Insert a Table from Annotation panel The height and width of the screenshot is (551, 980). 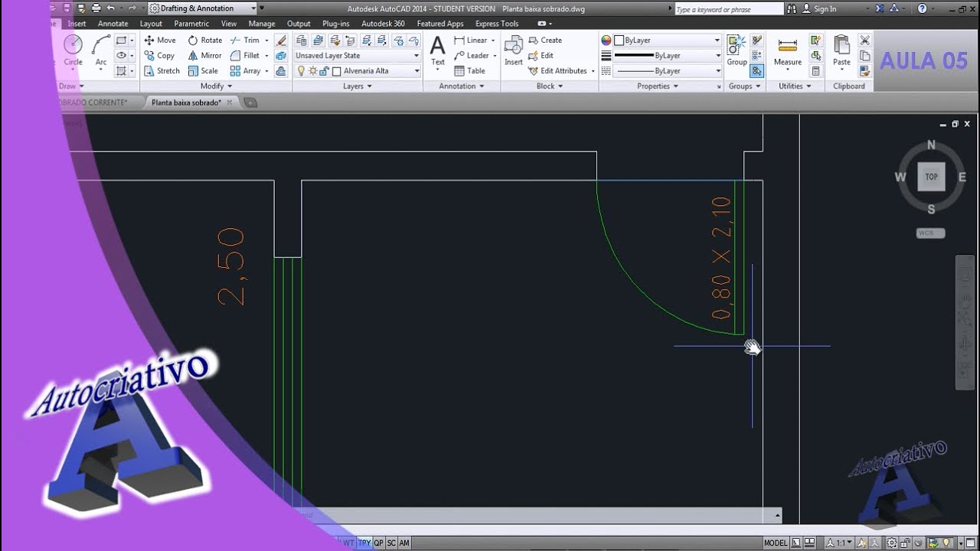point(469,70)
